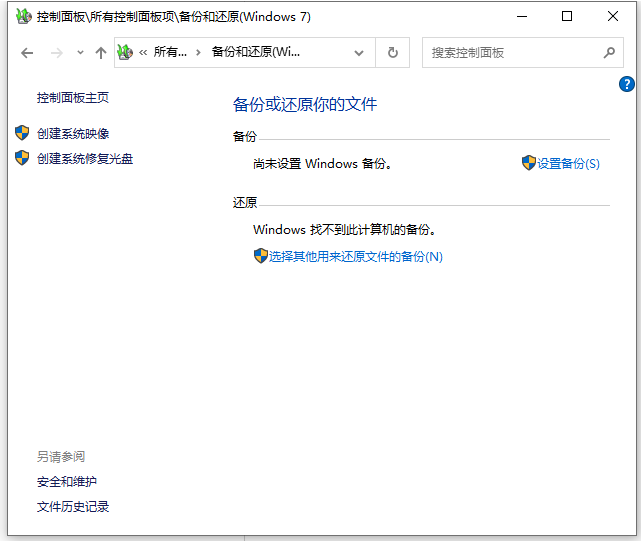Click the forward navigation arrow

[x=56, y=53]
